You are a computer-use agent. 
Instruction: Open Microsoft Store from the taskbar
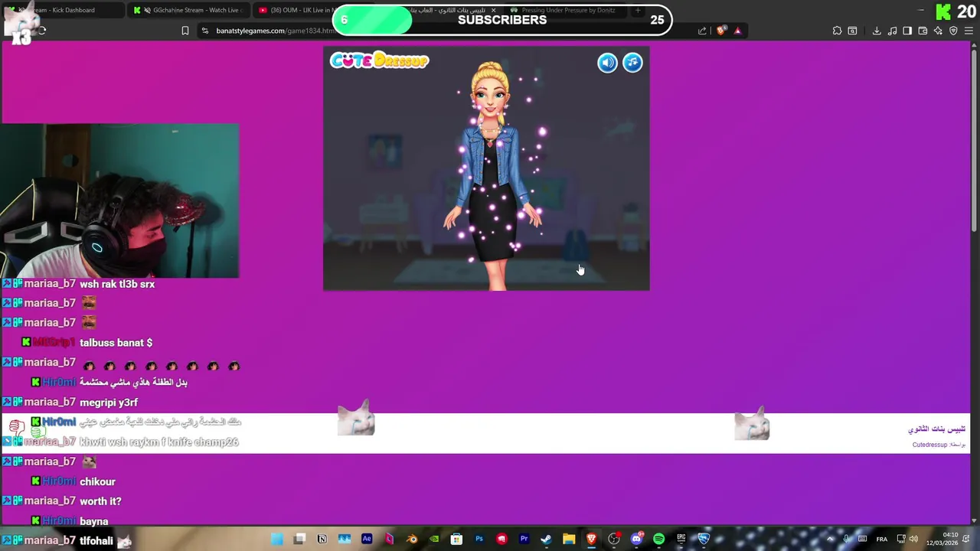point(456,539)
